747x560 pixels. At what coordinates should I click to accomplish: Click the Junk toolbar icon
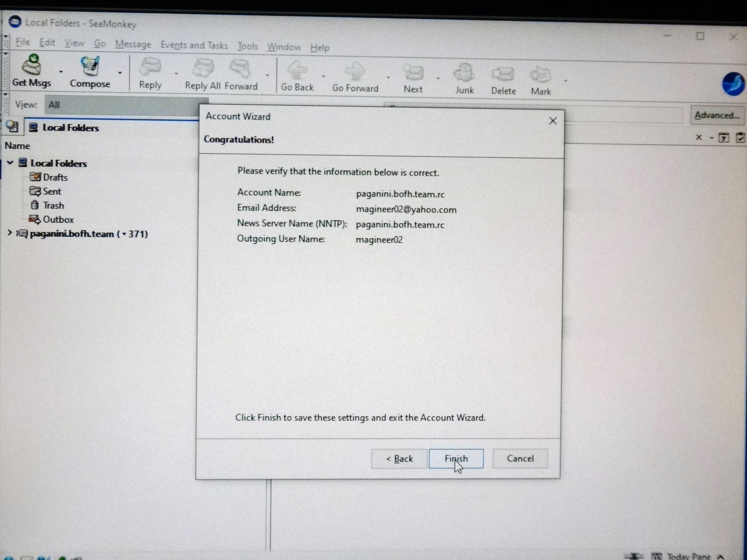point(464,73)
